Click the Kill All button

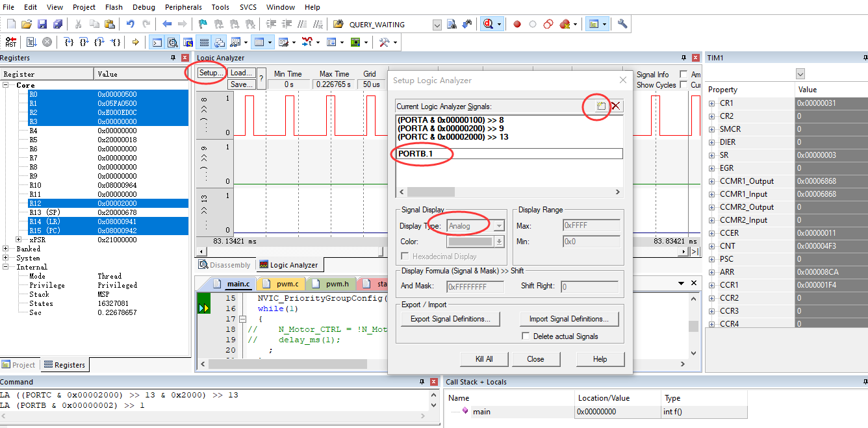click(x=483, y=359)
